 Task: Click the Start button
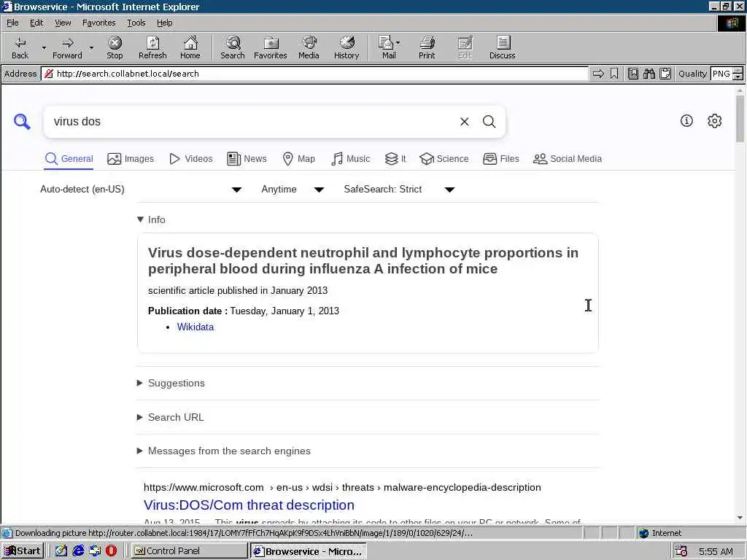(23, 551)
